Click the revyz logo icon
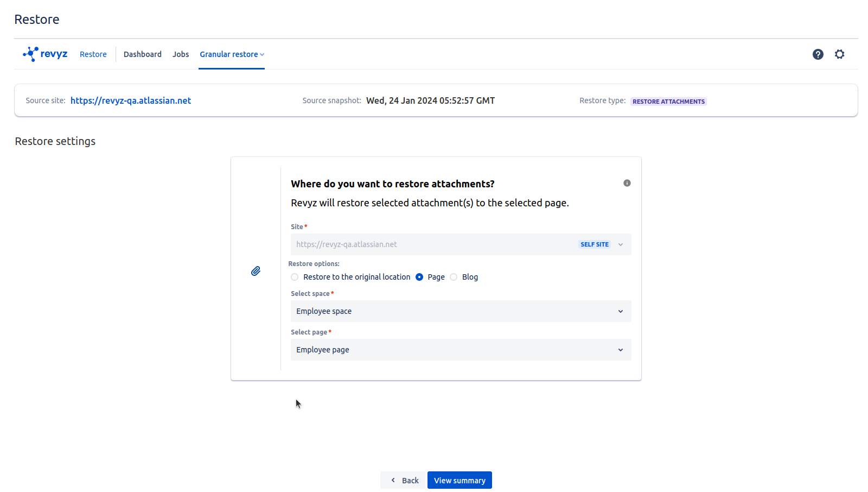The image size is (868, 492). point(31,54)
